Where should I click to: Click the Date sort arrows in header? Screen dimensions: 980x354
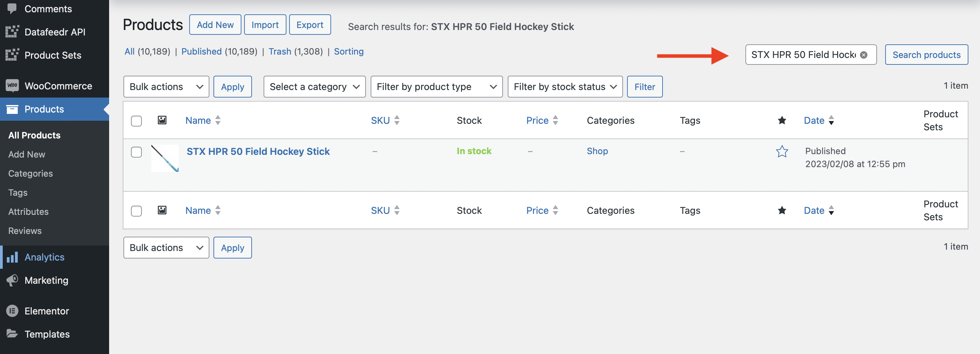(x=831, y=120)
